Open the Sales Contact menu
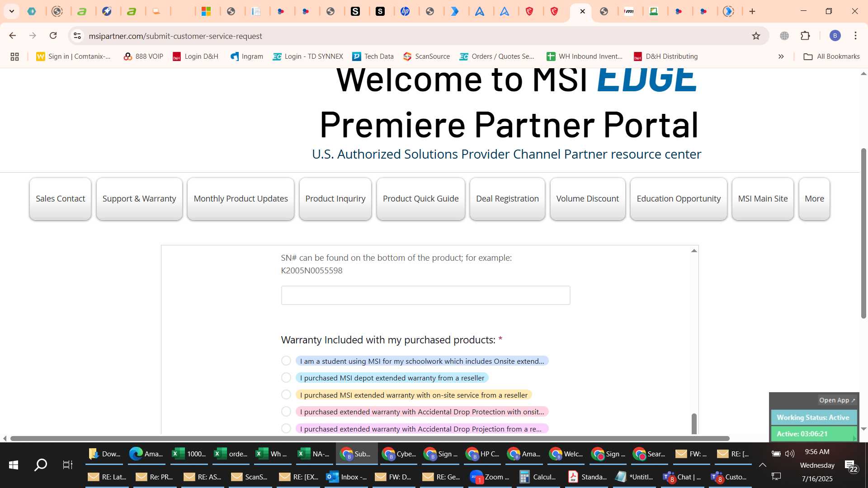Viewport: 868px width, 488px height. (61, 199)
